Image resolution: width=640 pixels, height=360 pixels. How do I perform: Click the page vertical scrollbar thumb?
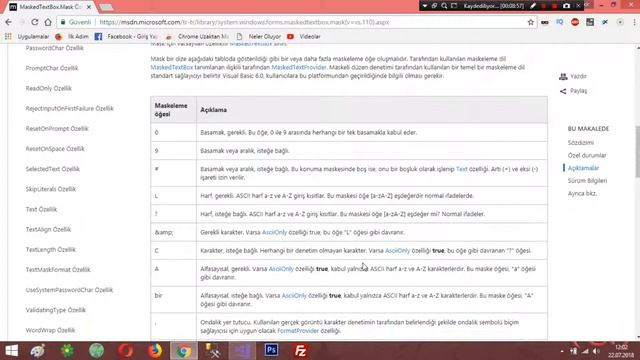tap(637, 152)
